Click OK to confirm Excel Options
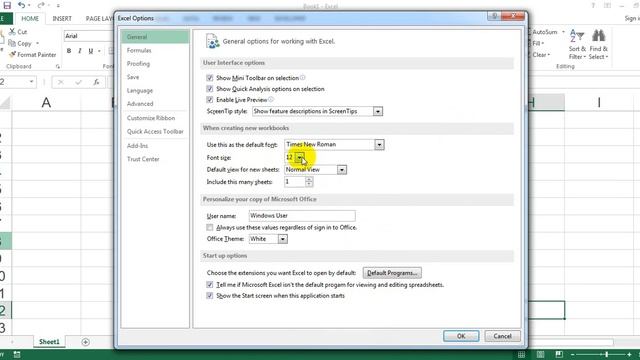The width and height of the screenshot is (640, 360). (461, 336)
